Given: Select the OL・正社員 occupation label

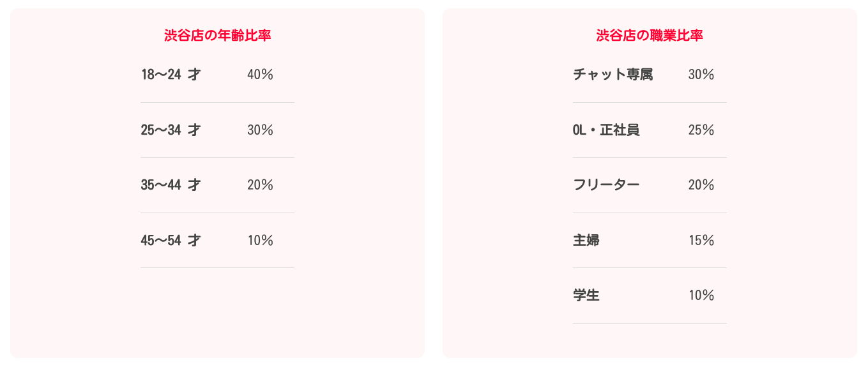Looking at the screenshot, I should coord(606,130).
